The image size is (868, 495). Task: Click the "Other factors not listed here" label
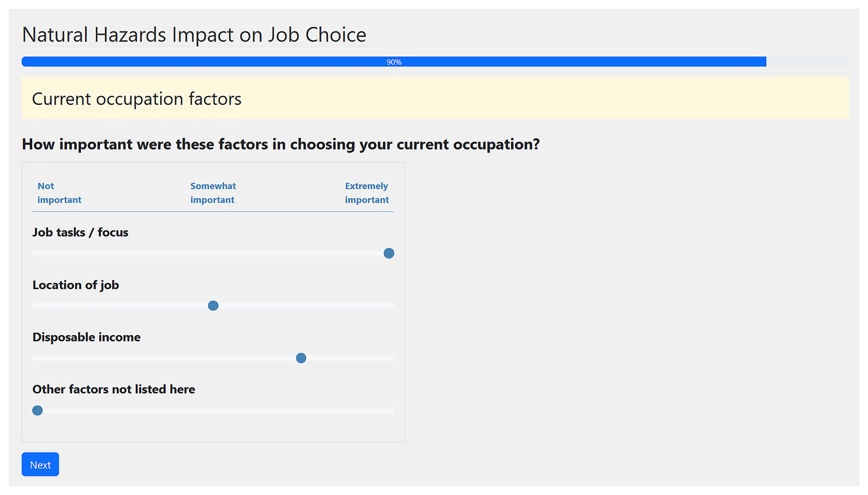click(x=113, y=390)
